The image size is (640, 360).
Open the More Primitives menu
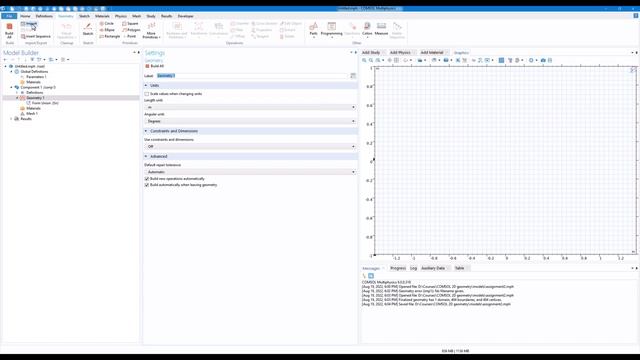tap(151, 31)
